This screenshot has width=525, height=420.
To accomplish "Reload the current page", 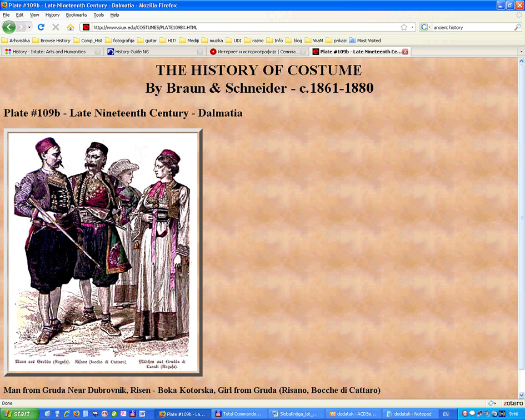I will click(x=41, y=27).
